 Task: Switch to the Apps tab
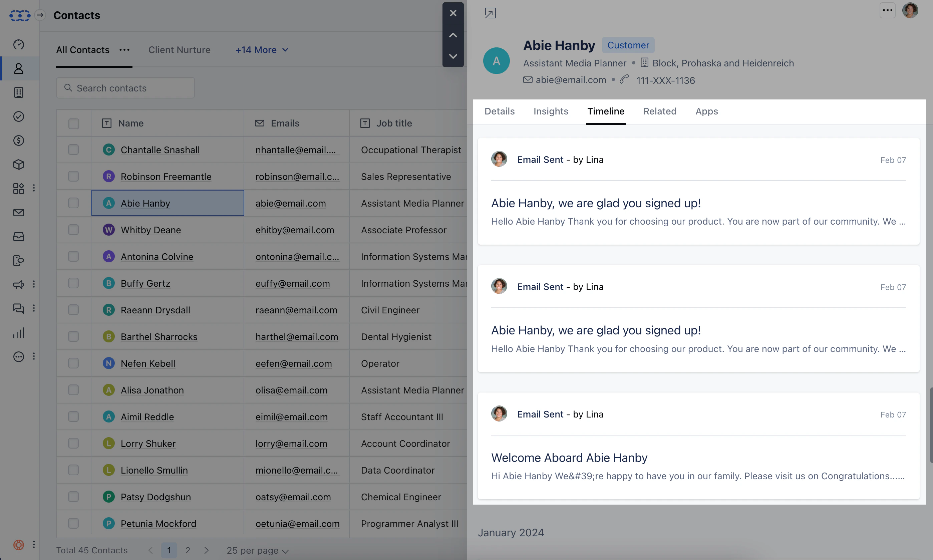point(706,111)
